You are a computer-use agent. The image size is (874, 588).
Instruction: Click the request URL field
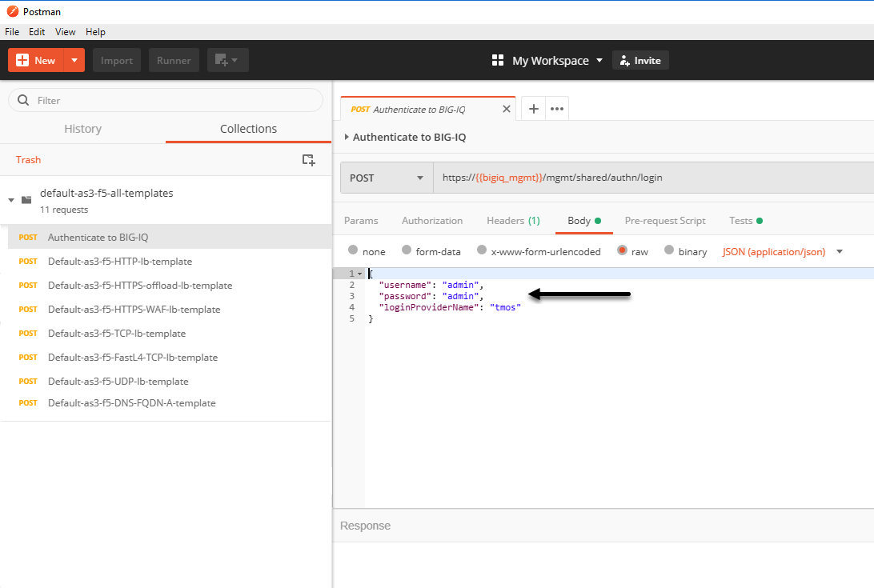(653, 178)
